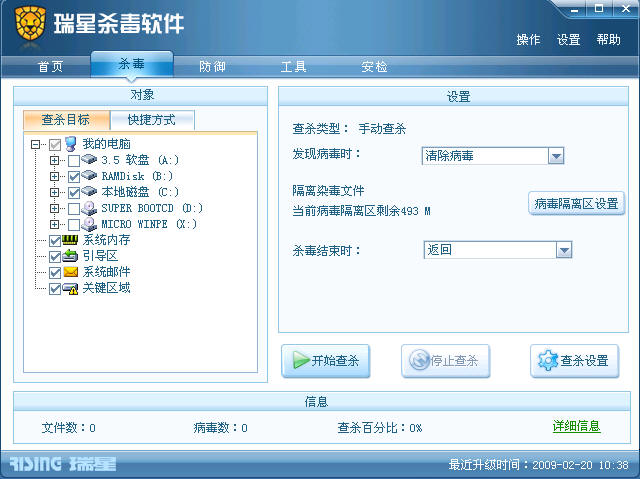Minimize the Rising antivirus window

point(575,9)
